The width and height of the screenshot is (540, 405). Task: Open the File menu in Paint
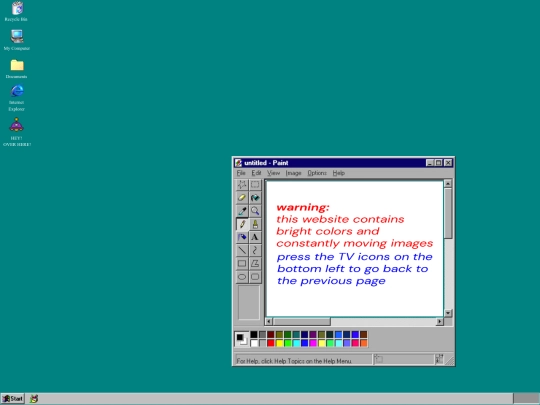[241, 173]
